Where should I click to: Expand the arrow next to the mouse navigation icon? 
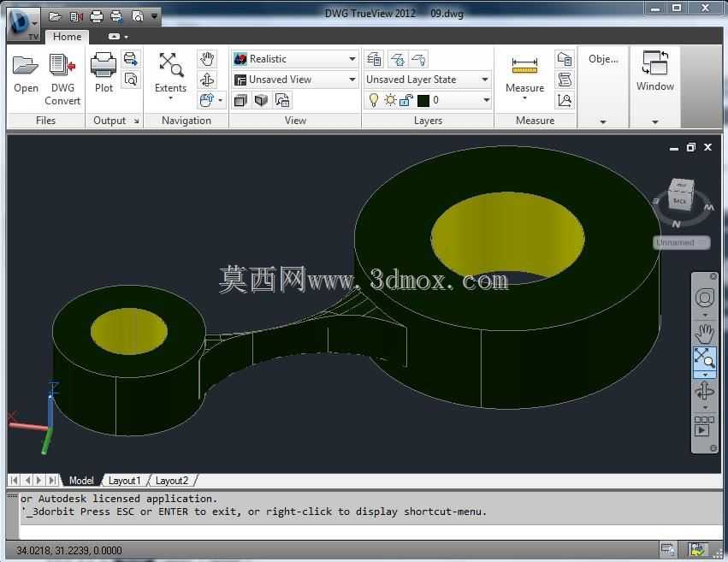(221, 100)
